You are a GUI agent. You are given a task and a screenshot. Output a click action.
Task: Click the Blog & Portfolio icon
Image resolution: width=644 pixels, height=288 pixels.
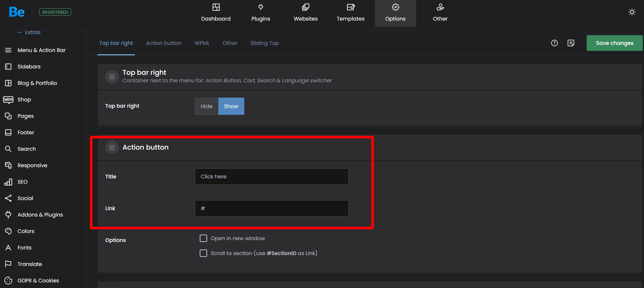pos(8,83)
